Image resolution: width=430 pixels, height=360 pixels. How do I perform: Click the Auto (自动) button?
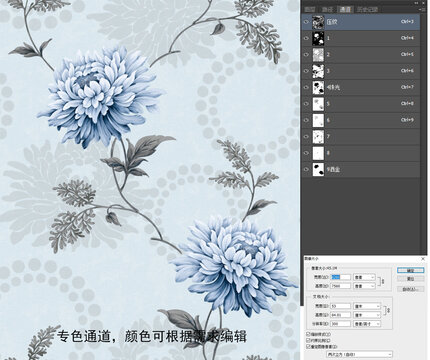click(x=411, y=289)
